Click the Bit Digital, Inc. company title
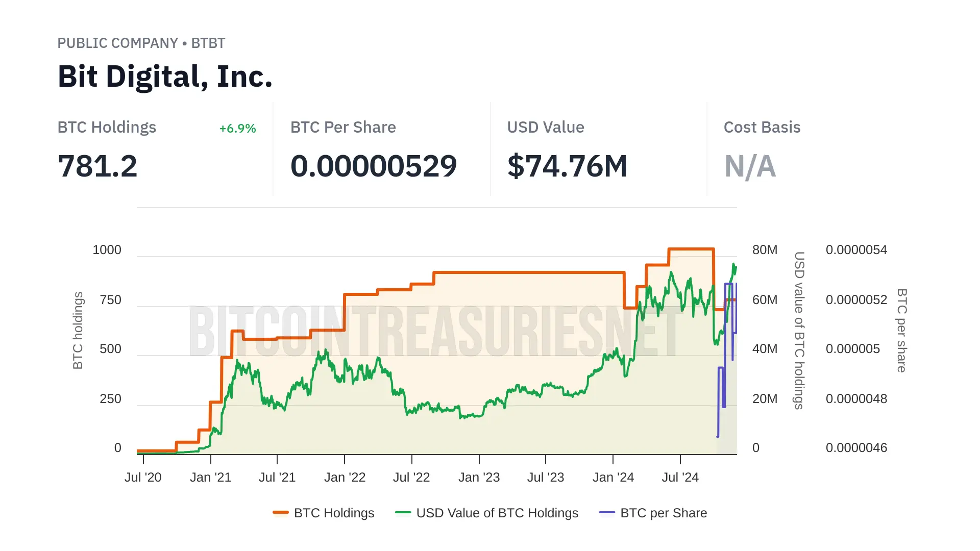The width and height of the screenshot is (980, 551). (x=165, y=77)
